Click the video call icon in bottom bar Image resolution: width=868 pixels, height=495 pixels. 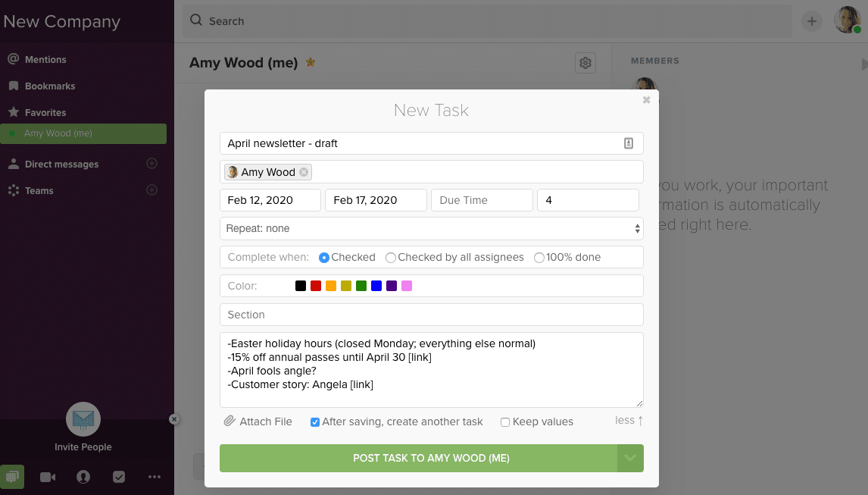tap(48, 477)
